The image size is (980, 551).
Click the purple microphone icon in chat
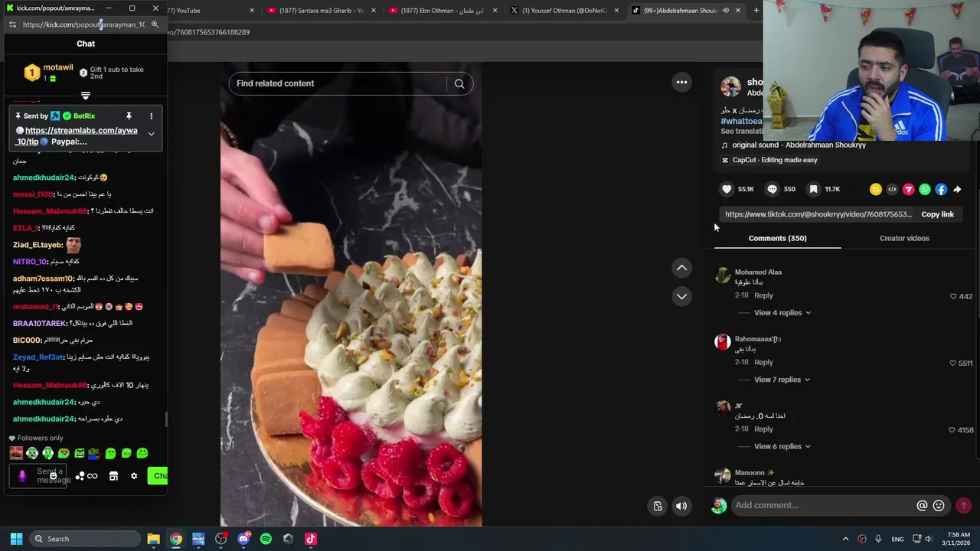pos(22,476)
